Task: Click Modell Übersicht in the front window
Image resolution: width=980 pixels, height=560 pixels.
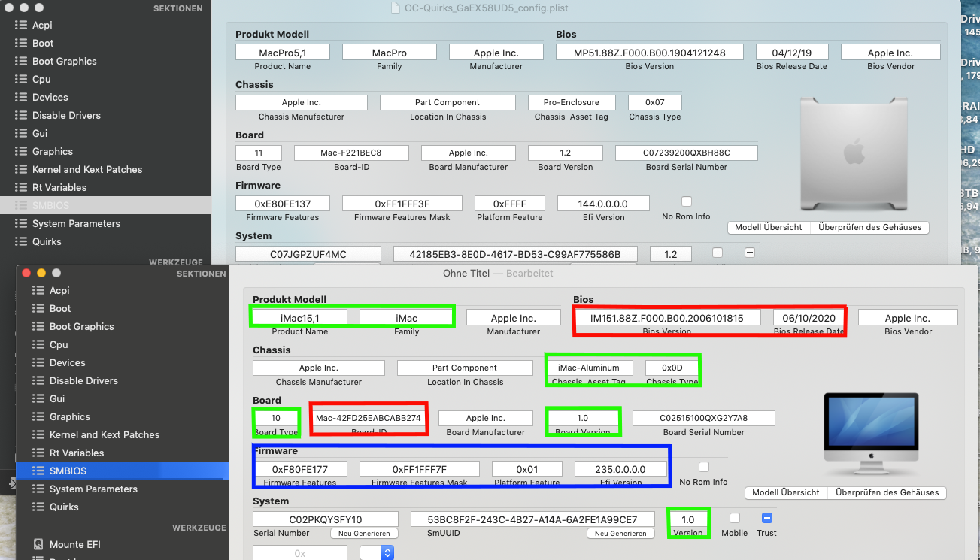Action: coord(786,492)
